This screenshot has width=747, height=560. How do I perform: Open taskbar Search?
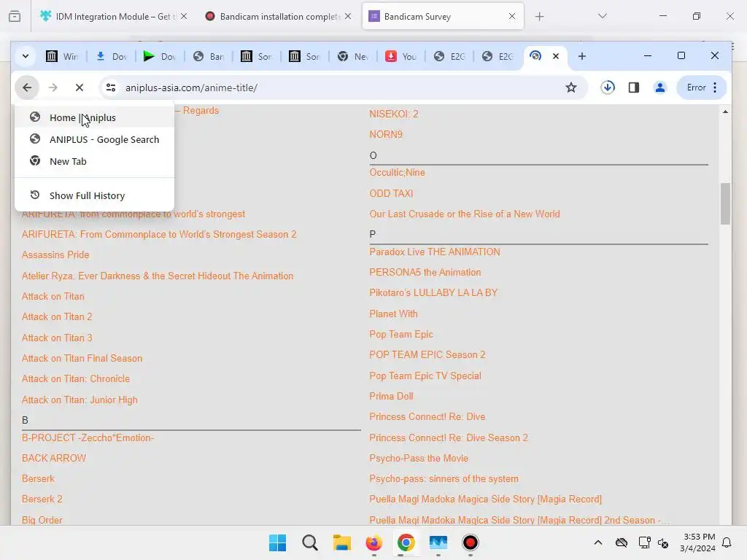[x=309, y=542]
